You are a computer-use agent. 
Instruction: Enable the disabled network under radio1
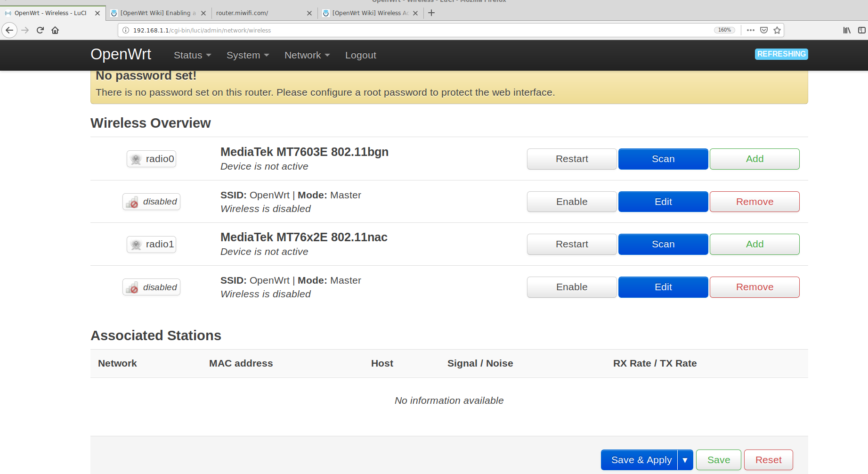572,287
